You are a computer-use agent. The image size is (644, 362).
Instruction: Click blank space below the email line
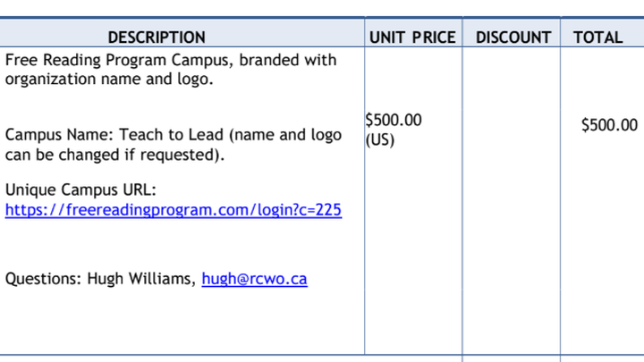click(x=179, y=322)
